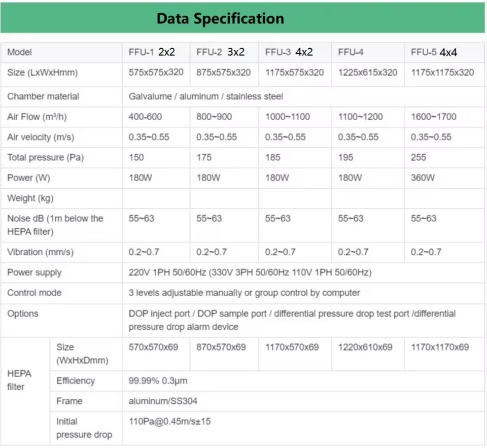Viewport: 487px width, 448px height.
Task: Click the 400-600 air flow value
Action: click(146, 117)
